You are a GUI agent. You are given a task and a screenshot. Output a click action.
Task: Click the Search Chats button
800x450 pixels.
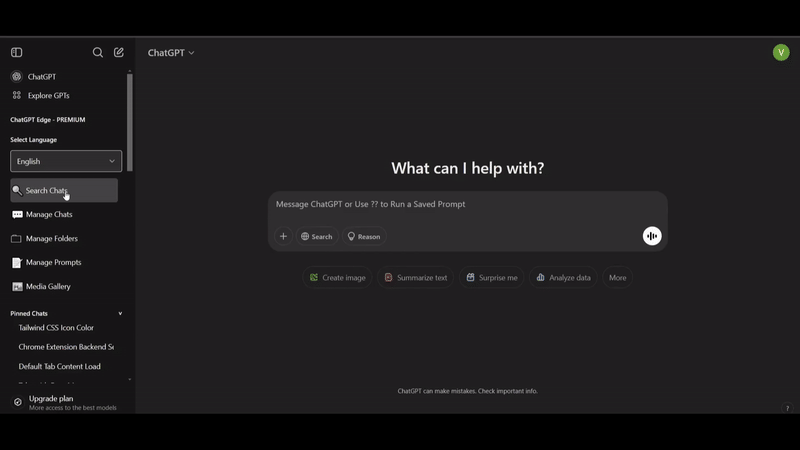tap(64, 190)
